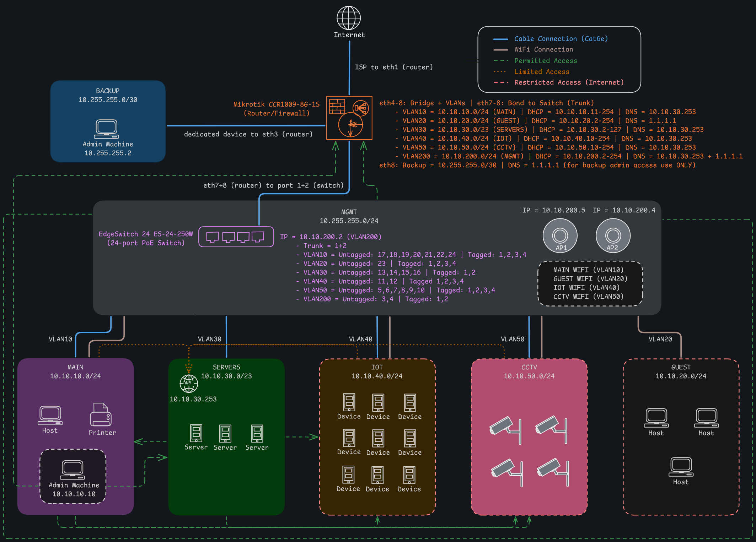Click the VLAN30 connection label

pyautogui.click(x=209, y=339)
